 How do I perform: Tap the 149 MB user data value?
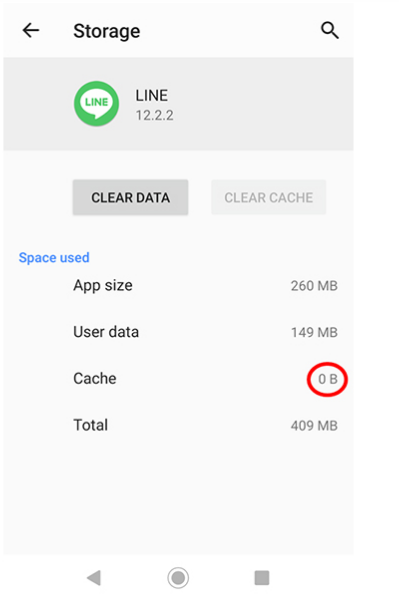314,332
